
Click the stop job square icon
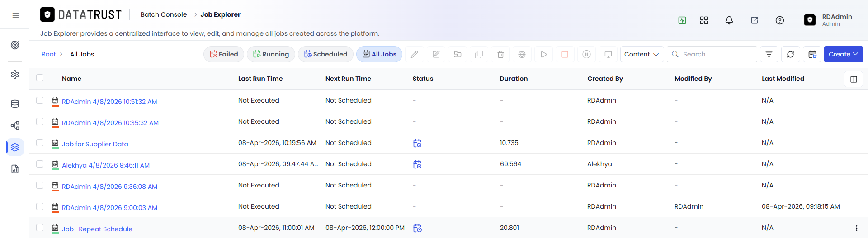pyautogui.click(x=565, y=54)
